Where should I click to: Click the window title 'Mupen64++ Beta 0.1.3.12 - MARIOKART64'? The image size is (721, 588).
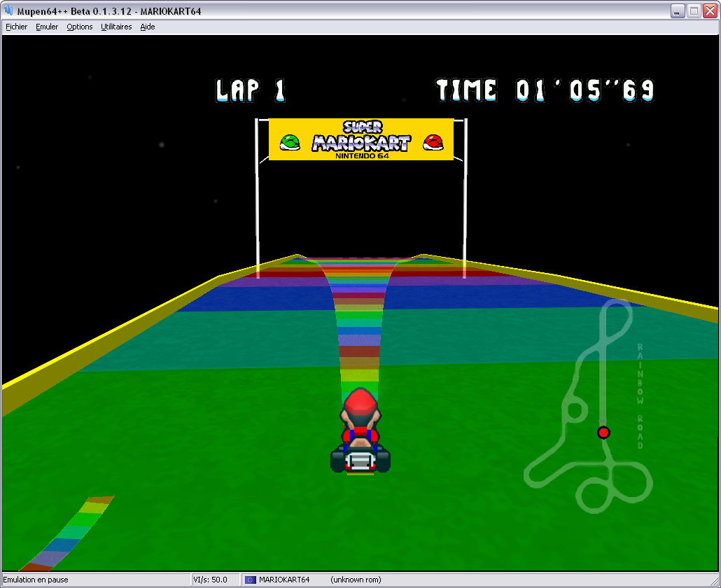tap(109, 11)
